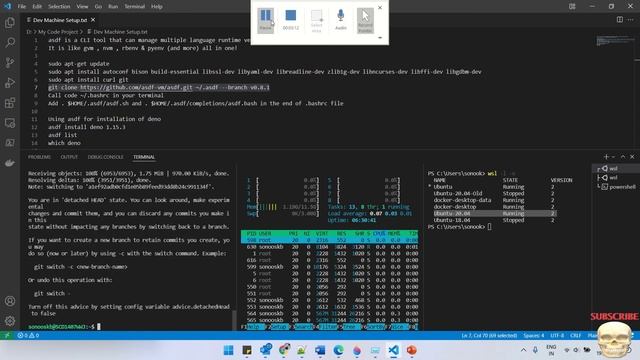Click ENG IN language indicator in tray
640x360 pixels.
pyautogui.click(x=551, y=350)
